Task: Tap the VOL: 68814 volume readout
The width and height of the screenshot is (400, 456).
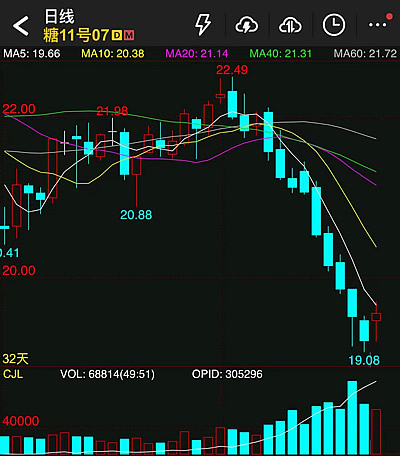Action: (x=107, y=374)
